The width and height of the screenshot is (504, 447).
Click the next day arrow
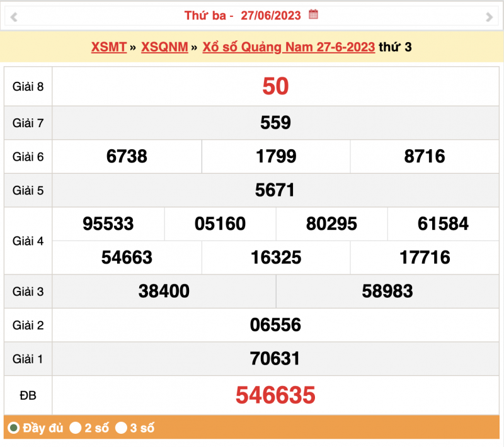click(x=490, y=17)
